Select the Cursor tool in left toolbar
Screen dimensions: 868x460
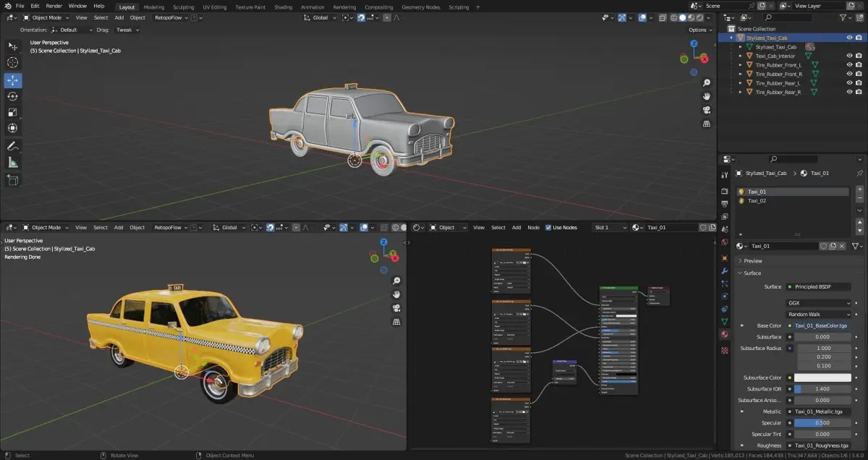pyautogui.click(x=13, y=62)
